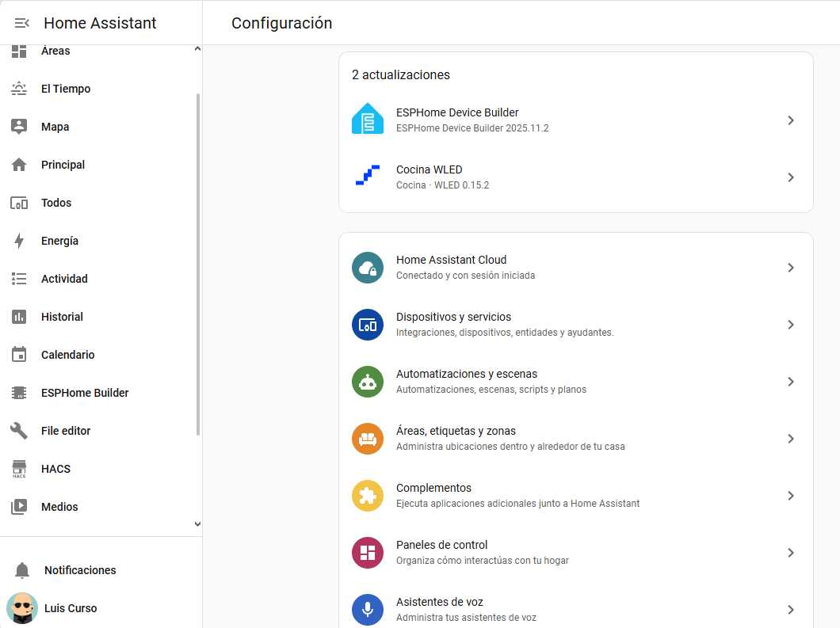Click the ESPHome Device Builder update icon
Screen dimensions: 840x628
coord(368,120)
